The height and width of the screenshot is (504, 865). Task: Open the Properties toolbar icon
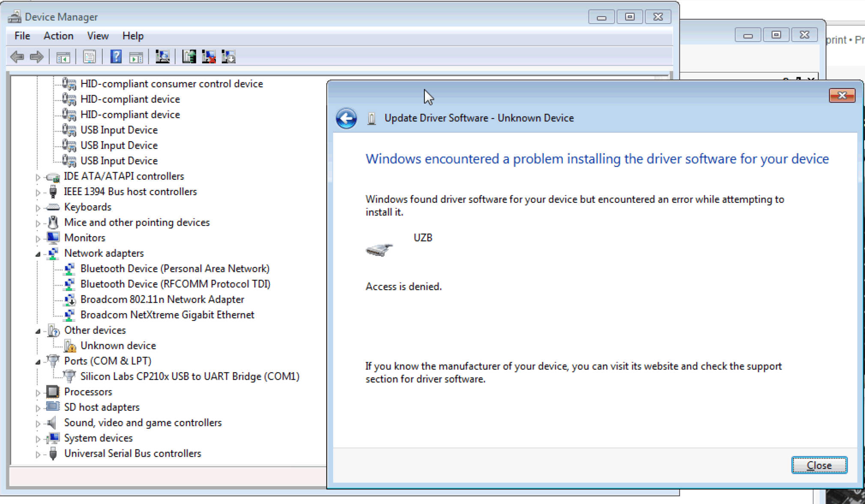(89, 56)
